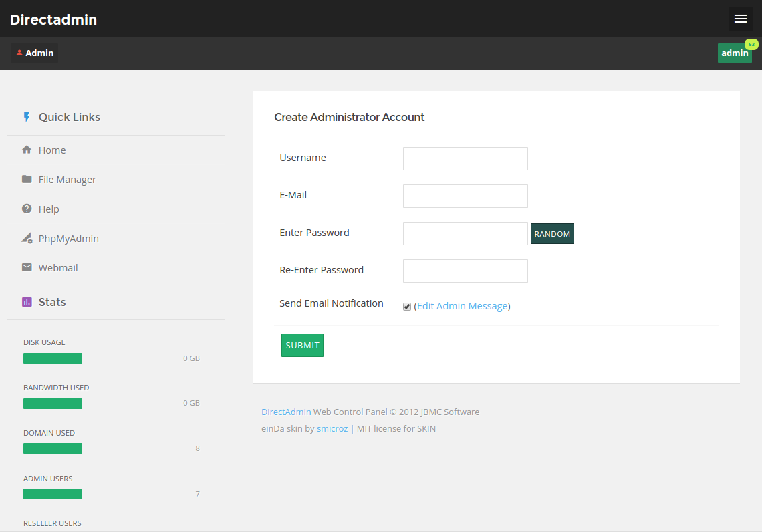Go to Home in Quick Links
This screenshot has height=532, width=762.
[52, 150]
